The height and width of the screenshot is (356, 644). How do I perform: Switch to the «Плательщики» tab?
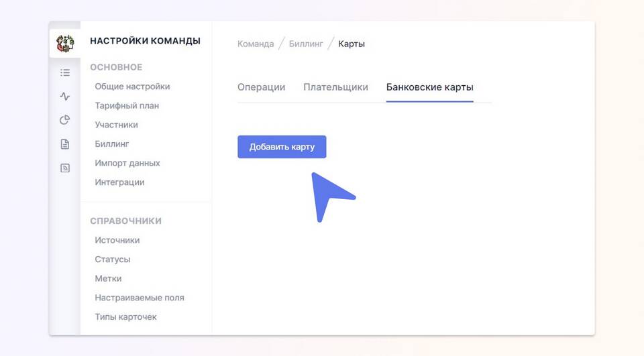pos(335,87)
